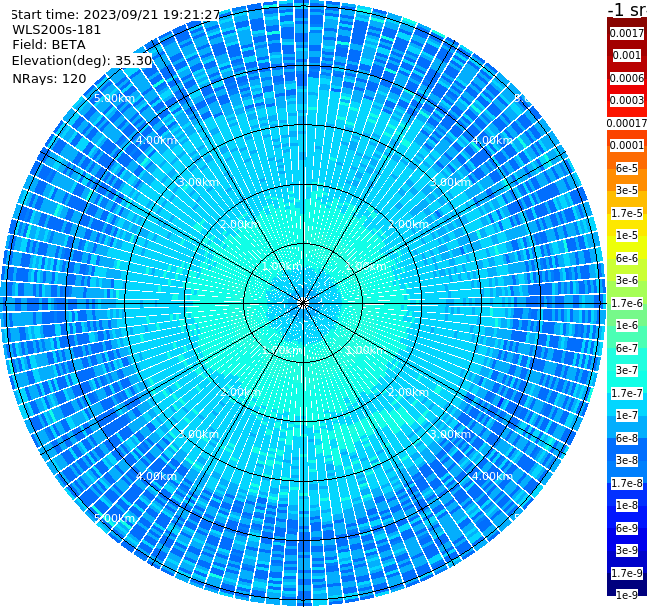Pick the 3e-7 colorbar label

pyautogui.click(x=627, y=370)
